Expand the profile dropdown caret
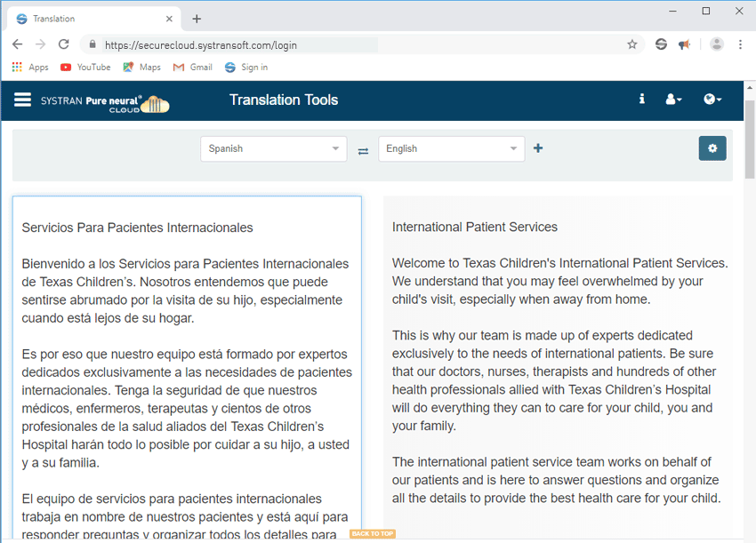 pyautogui.click(x=680, y=100)
